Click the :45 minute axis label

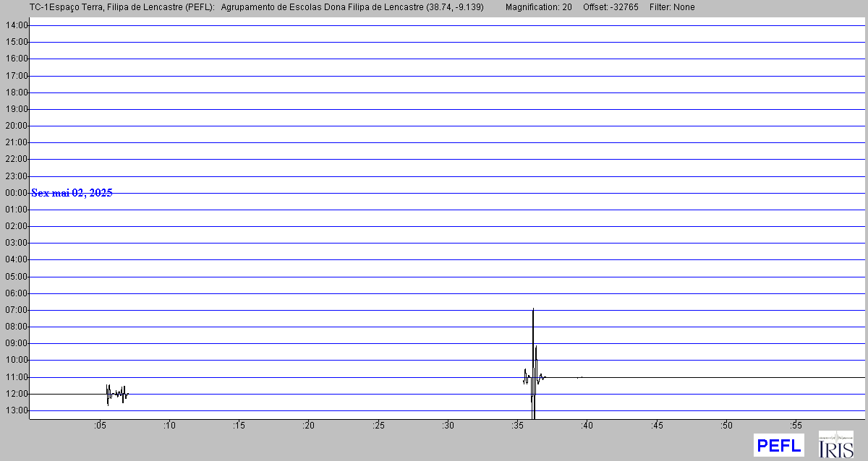coord(657,426)
